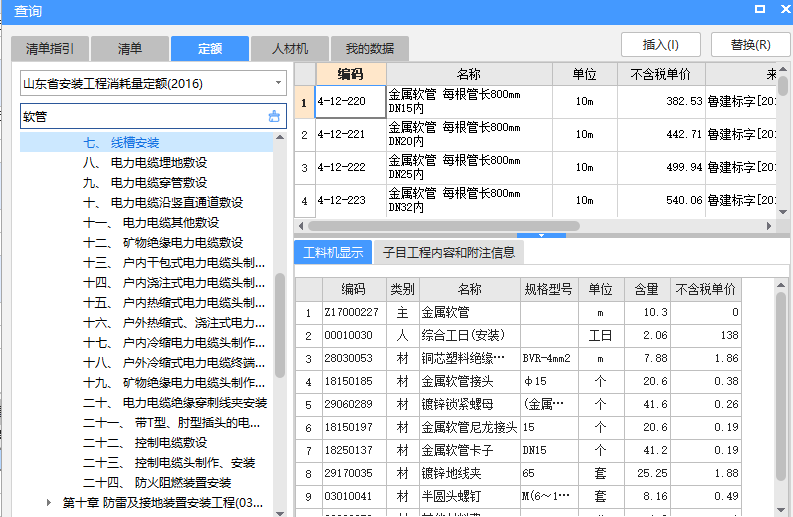
Task: Select material row 18250137 金属软管卡子
Action: 518,450
